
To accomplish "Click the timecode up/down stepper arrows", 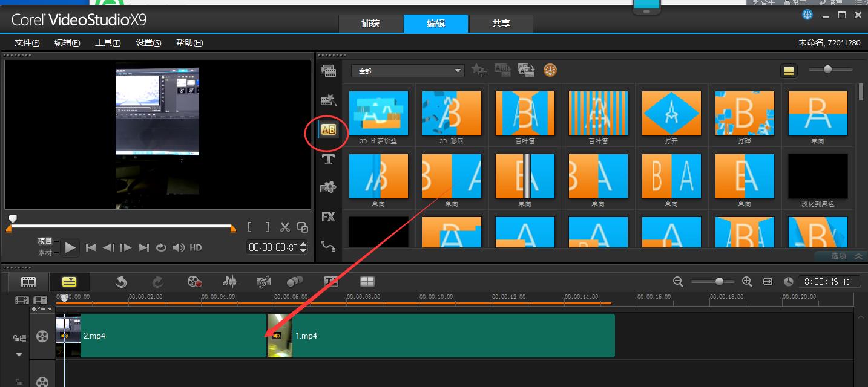I will (303, 247).
